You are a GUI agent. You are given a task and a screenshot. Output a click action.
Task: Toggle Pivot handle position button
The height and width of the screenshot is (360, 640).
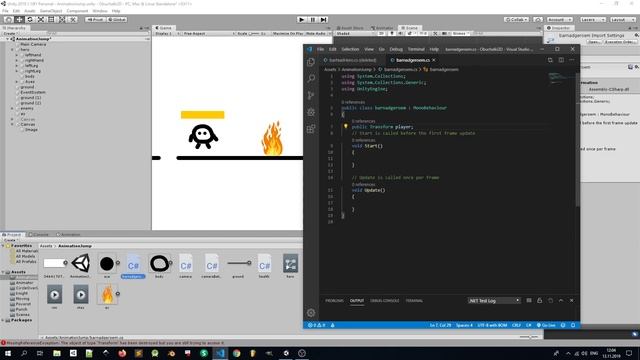[x=95, y=20]
